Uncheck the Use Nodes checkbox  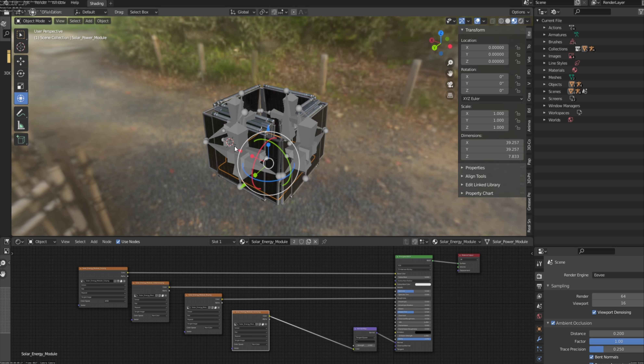pyautogui.click(x=118, y=242)
